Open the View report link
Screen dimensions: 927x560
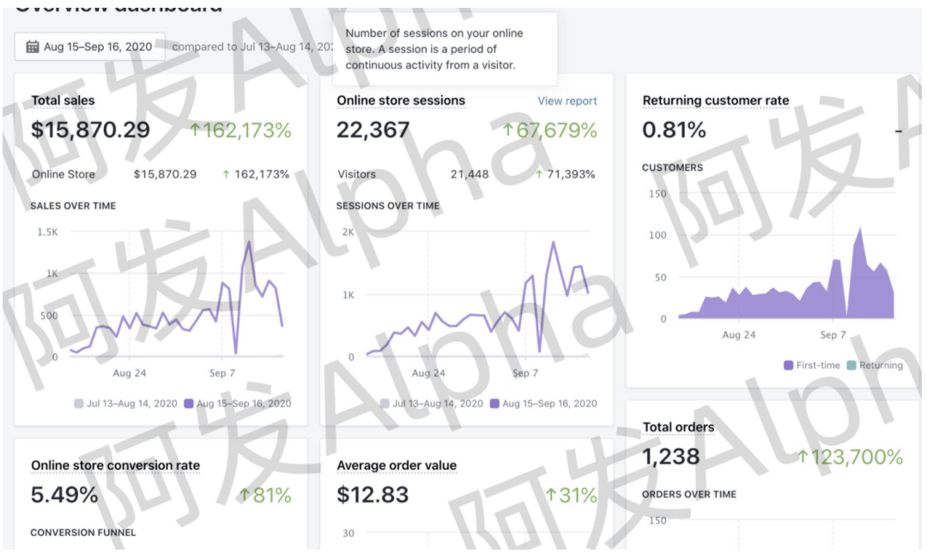pyautogui.click(x=567, y=101)
